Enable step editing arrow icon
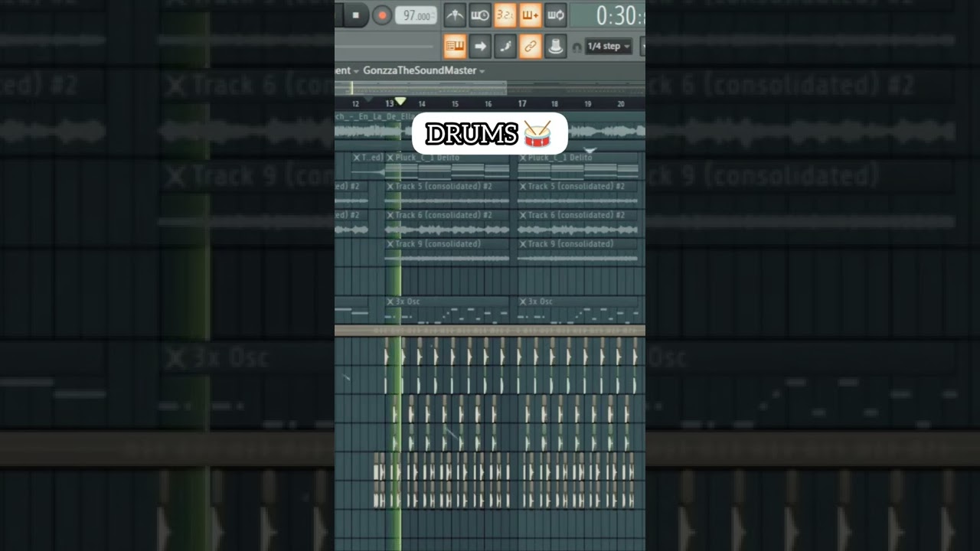 (x=480, y=47)
